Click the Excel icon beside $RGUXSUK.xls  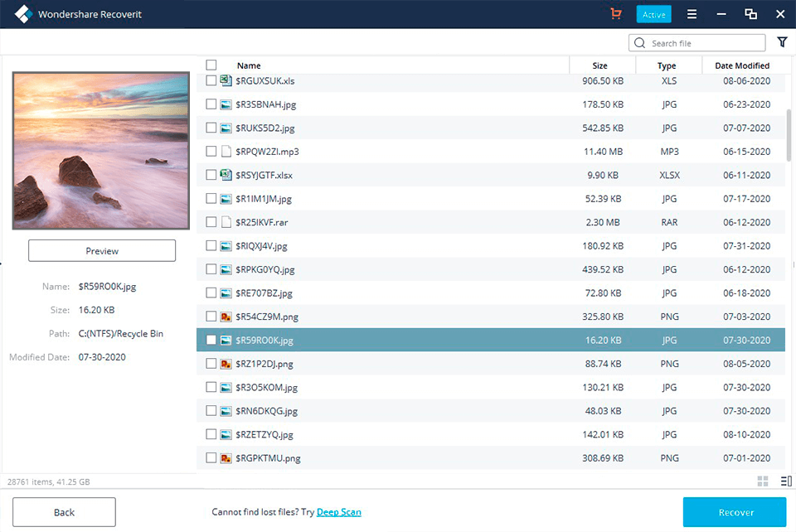click(225, 80)
